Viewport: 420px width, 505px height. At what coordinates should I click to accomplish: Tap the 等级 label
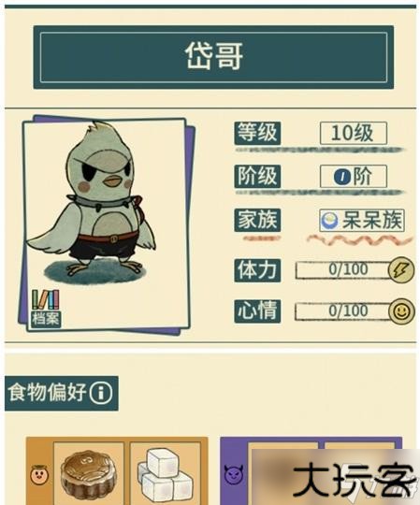coord(257,133)
